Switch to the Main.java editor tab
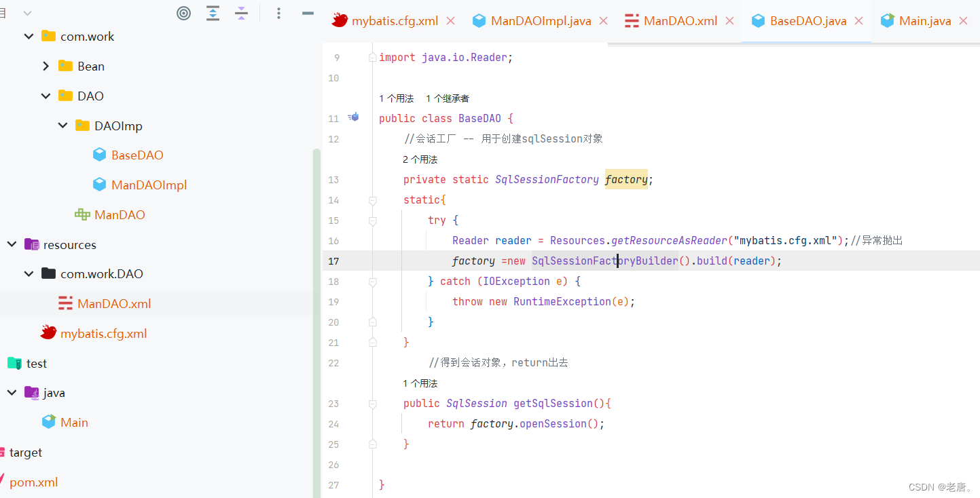980x498 pixels. point(925,21)
